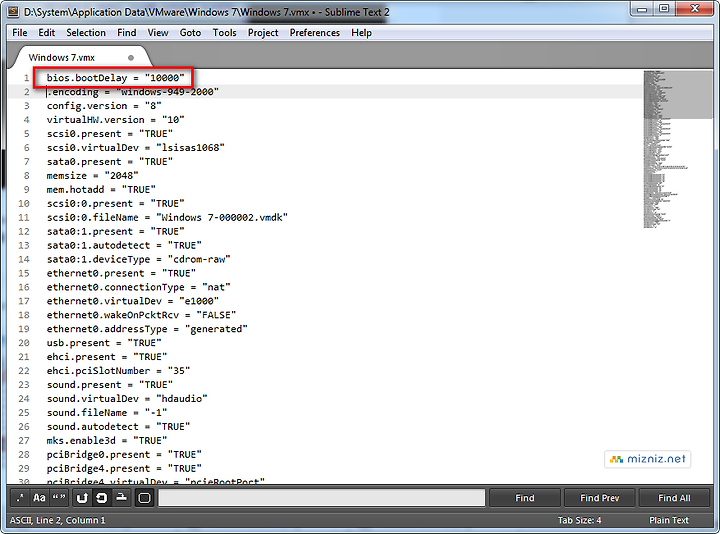This screenshot has width=720, height=534.
Task: Click line sound.autodetect = "TRUE"
Action: [x=118, y=427]
